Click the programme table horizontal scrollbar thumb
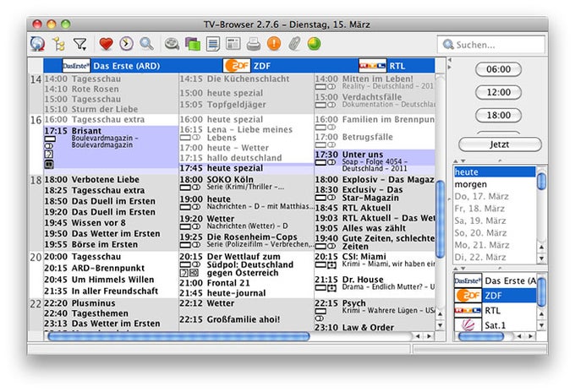Screen dimensions: 575x392 pyautogui.click(x=179, y=336)
